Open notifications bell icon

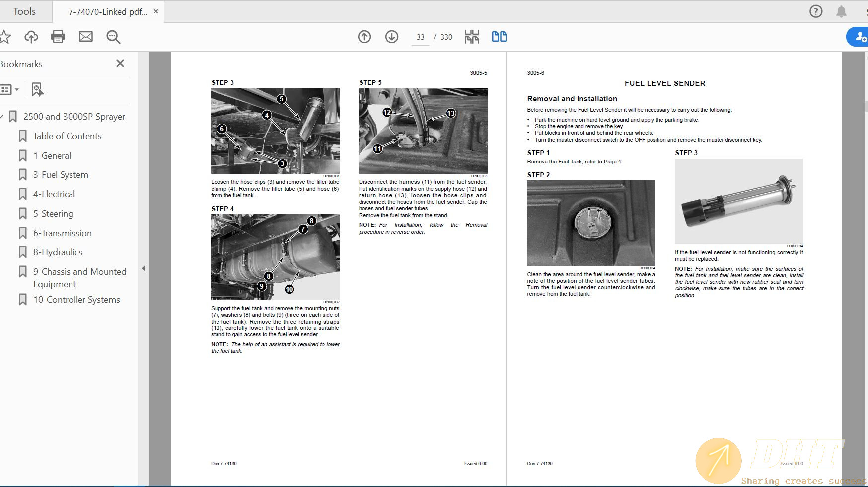click(841, 11)
